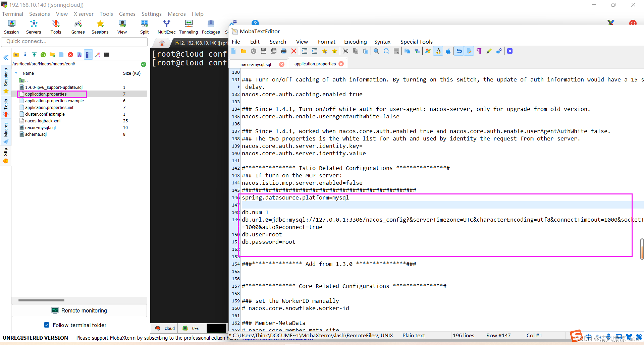Refresh the SFTP folder with the green icon
Viewport: 644px width, 345px height.
tap(43, 55)
